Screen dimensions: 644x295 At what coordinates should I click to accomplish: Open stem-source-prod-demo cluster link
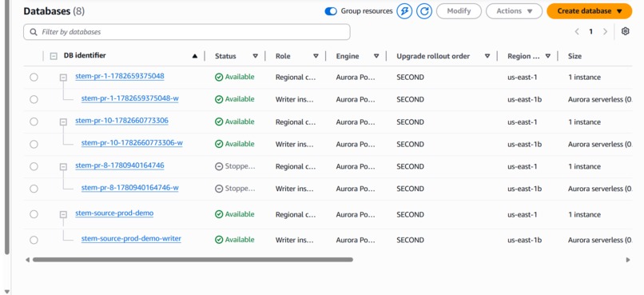pos(114,213)
